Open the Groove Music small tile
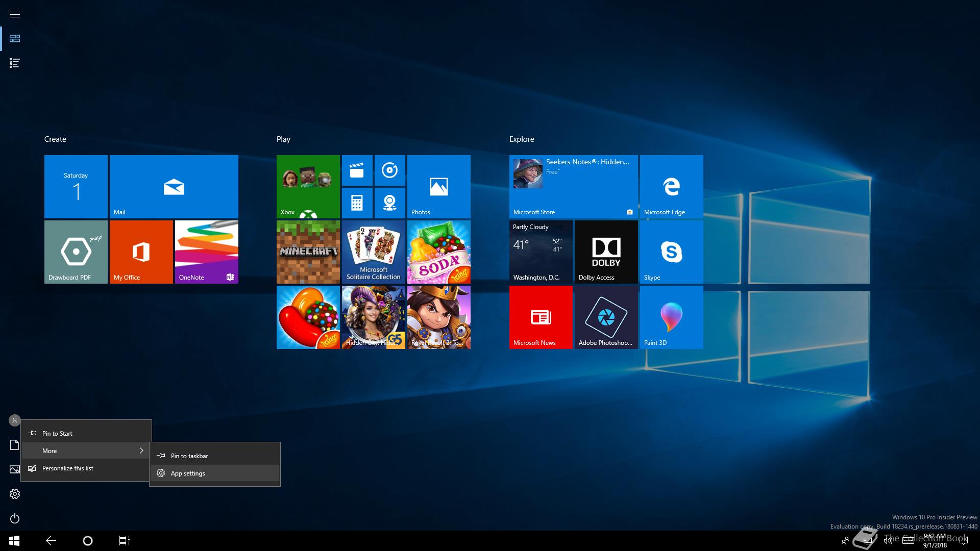980x551 pixels. (390, 170)
